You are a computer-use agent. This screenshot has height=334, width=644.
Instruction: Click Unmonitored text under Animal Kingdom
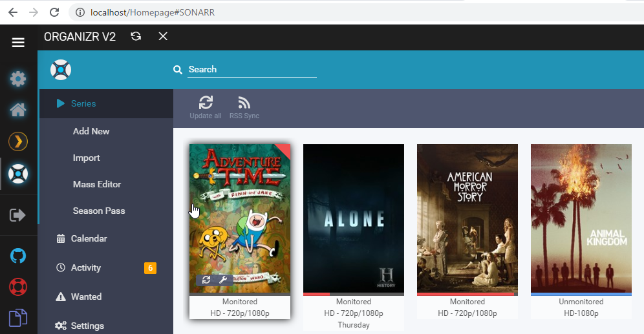coord(581,302)
